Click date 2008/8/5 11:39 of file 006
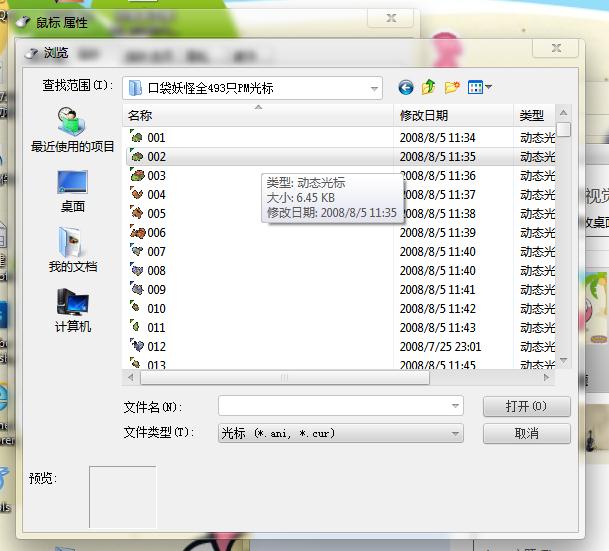Screen dimensions: 609x551 (437, 233)
